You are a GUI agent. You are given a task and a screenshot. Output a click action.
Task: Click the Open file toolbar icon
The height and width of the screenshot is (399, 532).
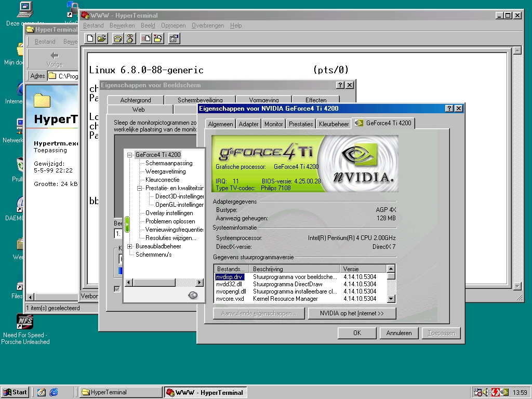pos(102,38)
